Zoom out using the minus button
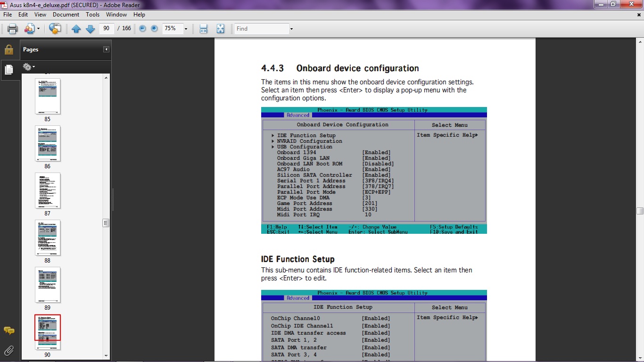This screenshot has height=362, width=644. [142, 29]
